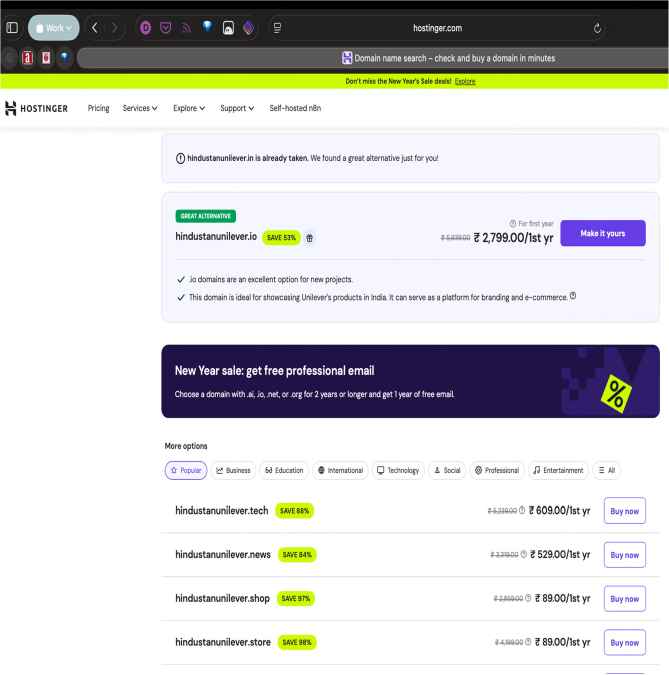This screenshot has height=675, width=669.
Task: Open Self-hosted n8n link
Action: click(295, 108)
